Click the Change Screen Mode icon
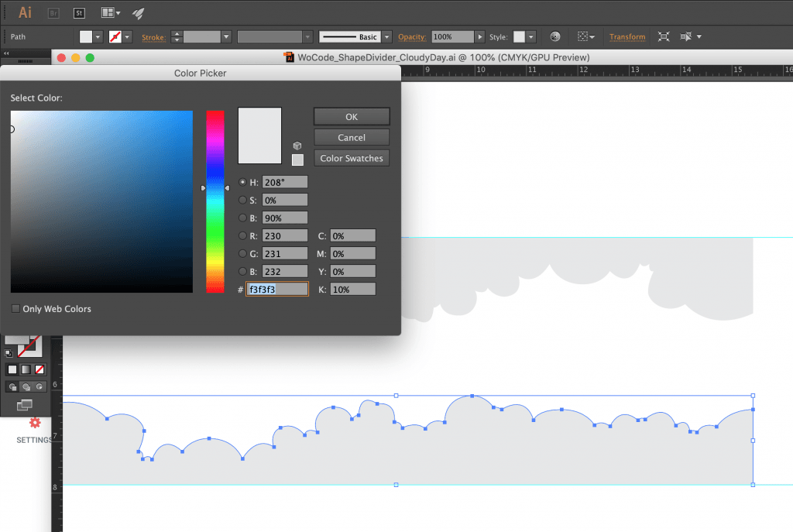Screen dimensions: 793x532 click(x=26, y=405)
